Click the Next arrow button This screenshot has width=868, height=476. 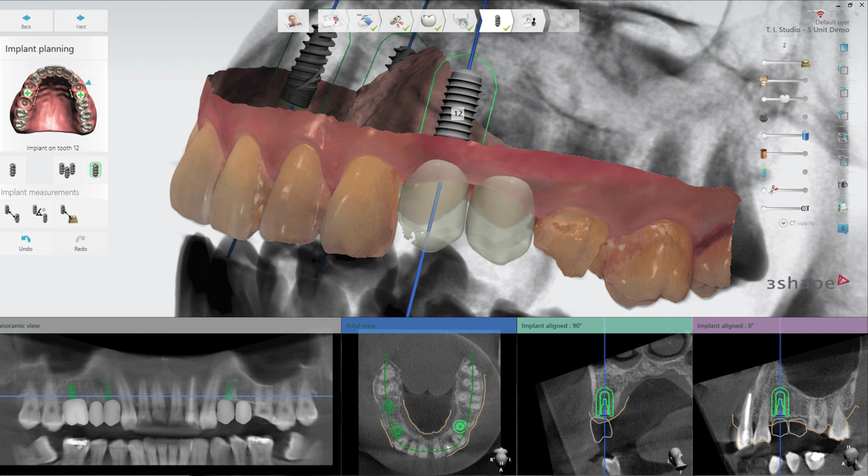tap(81, 21)
